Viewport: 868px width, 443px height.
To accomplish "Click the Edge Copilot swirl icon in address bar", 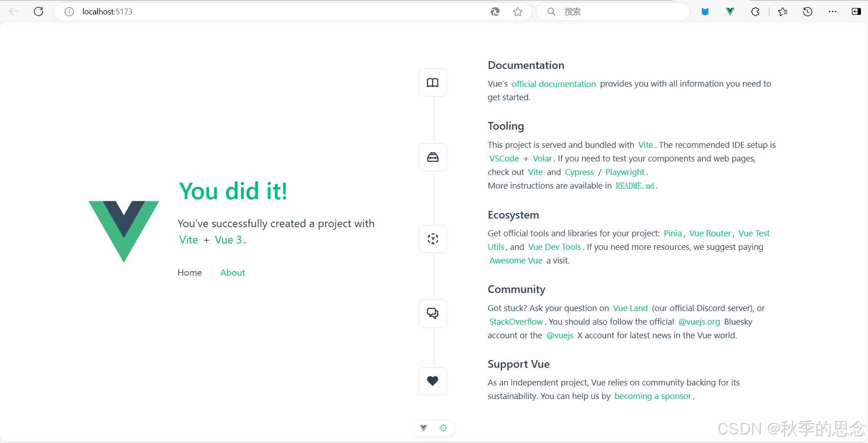I will tap(495, 12).
